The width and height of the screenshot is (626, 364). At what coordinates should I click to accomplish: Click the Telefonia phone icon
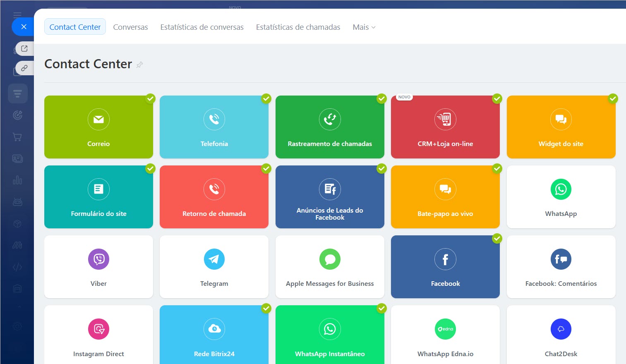pyautogui.click(x=214, y=119)
